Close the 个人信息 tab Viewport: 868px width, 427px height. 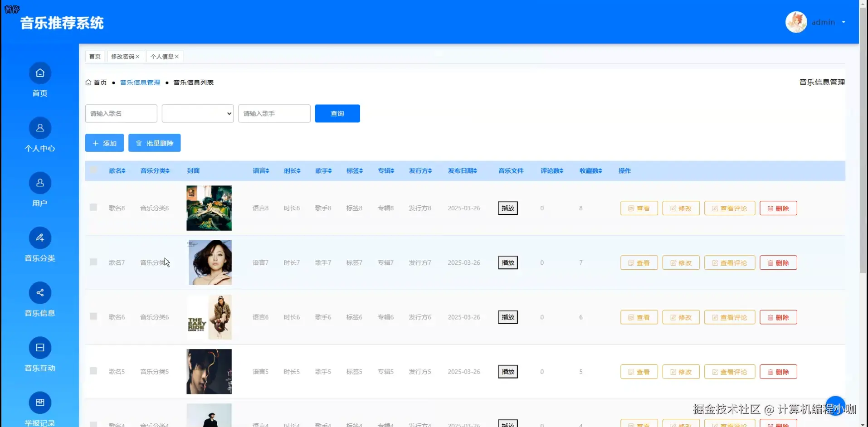pyautogui.click(x=177, y=57)
